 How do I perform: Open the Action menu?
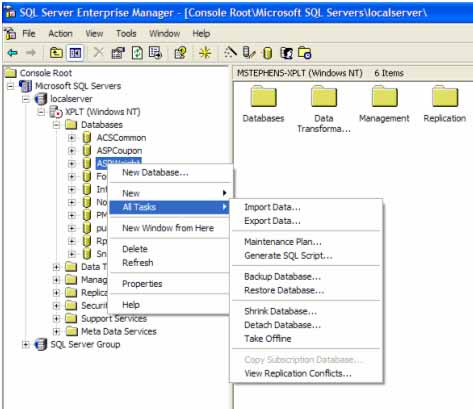pos(60,34)
